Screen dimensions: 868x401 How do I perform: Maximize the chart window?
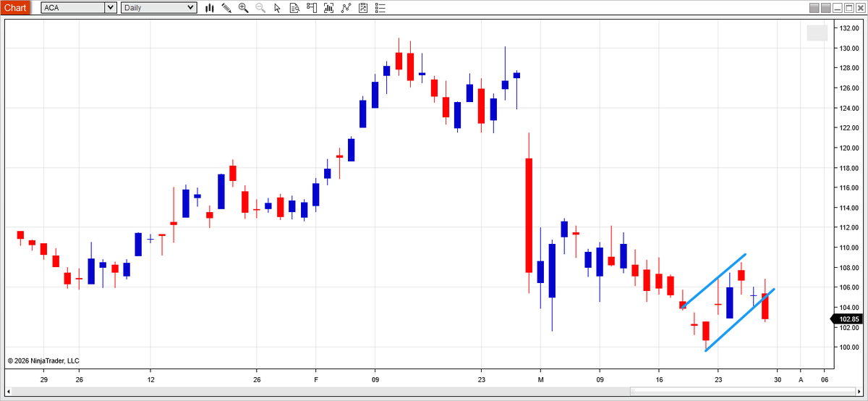click(850, 8)
